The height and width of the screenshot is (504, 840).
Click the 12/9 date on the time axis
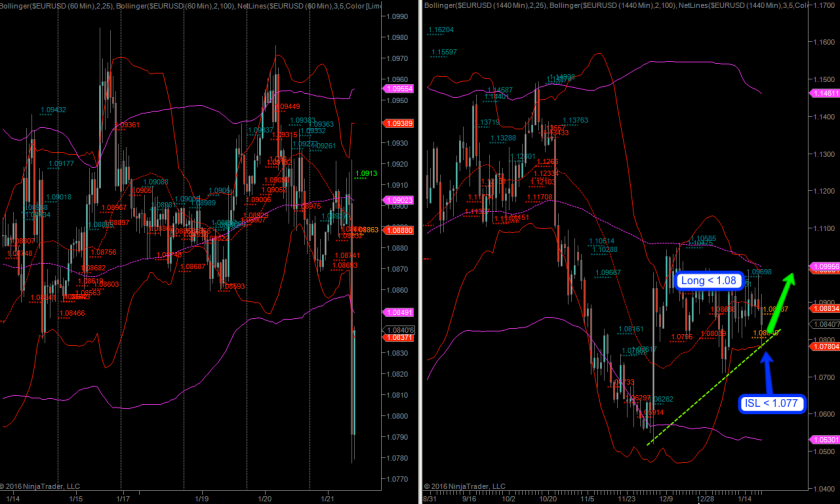coord(666,499)
